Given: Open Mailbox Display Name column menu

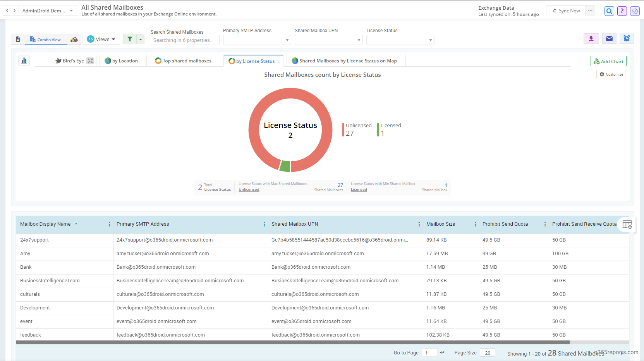Looking at the screenshot, I should click(x=109, y=224).
